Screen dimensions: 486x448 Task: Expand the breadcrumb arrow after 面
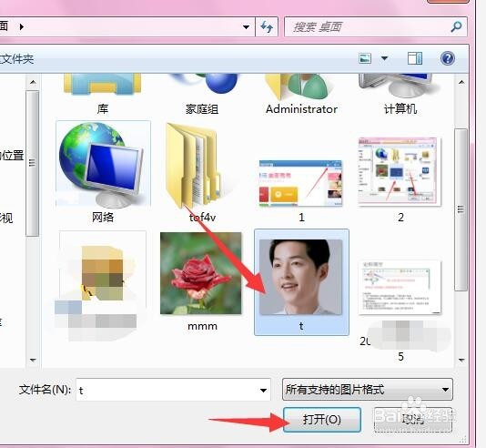click(x=21, y=27)
